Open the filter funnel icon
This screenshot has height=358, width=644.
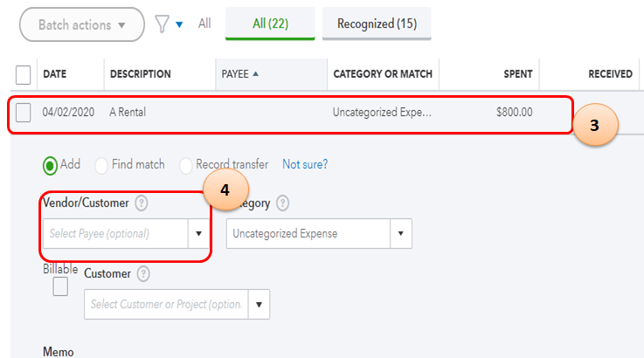pyautogui.click(x=161, y=24)
